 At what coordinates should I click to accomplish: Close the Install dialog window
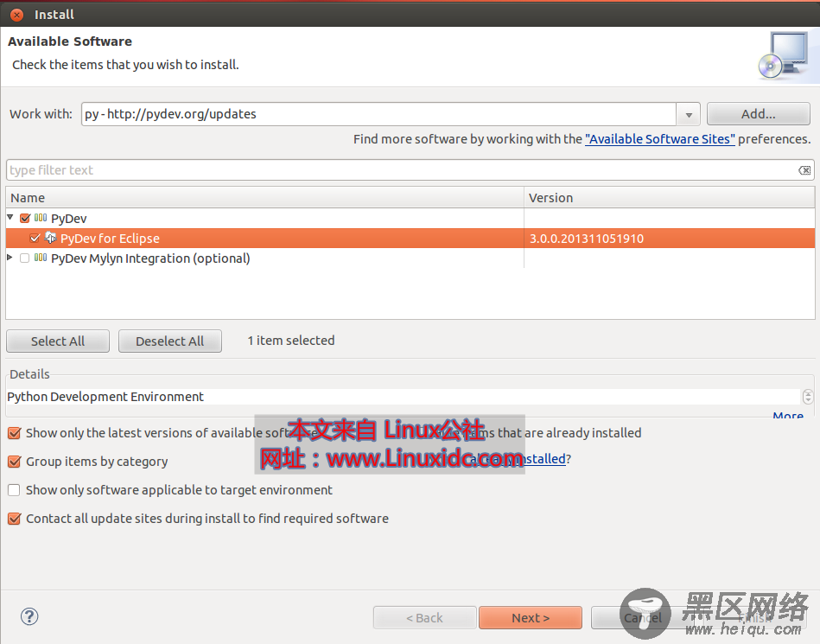tap(16, 15)
